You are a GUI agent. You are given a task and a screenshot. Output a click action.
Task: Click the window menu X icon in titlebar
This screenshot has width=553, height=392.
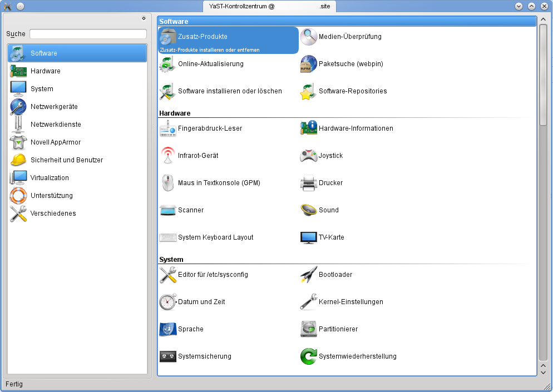[x=7, y=6]
